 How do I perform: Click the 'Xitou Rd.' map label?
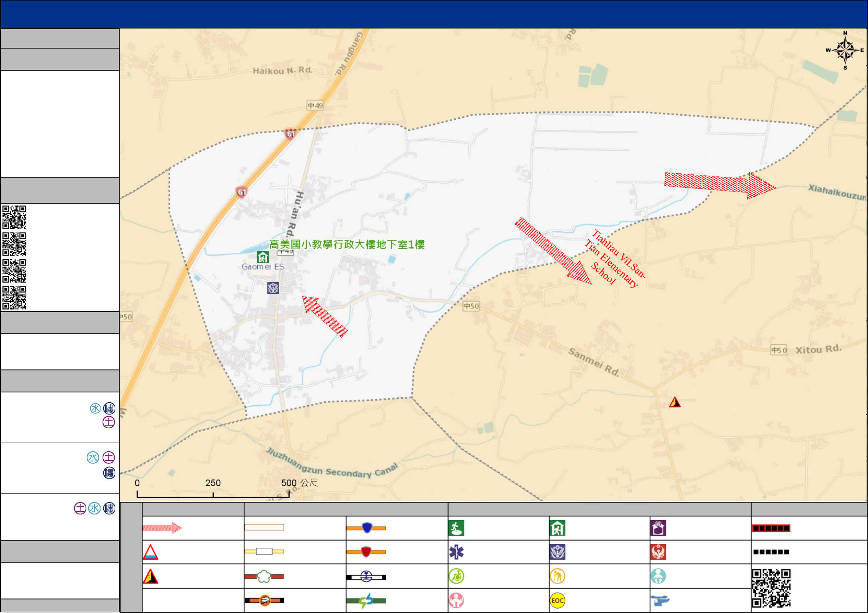pos(819,349)
